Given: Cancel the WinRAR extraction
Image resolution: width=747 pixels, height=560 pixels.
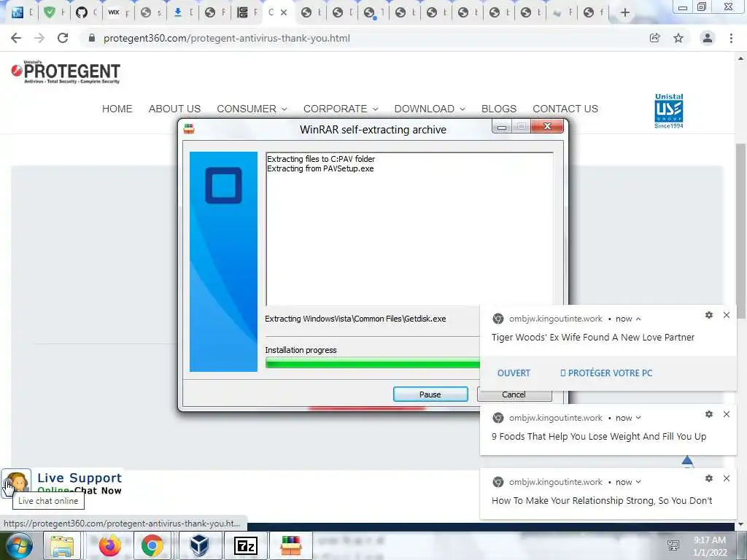Looking at the screenshot, I should click(x=514, y=394).
